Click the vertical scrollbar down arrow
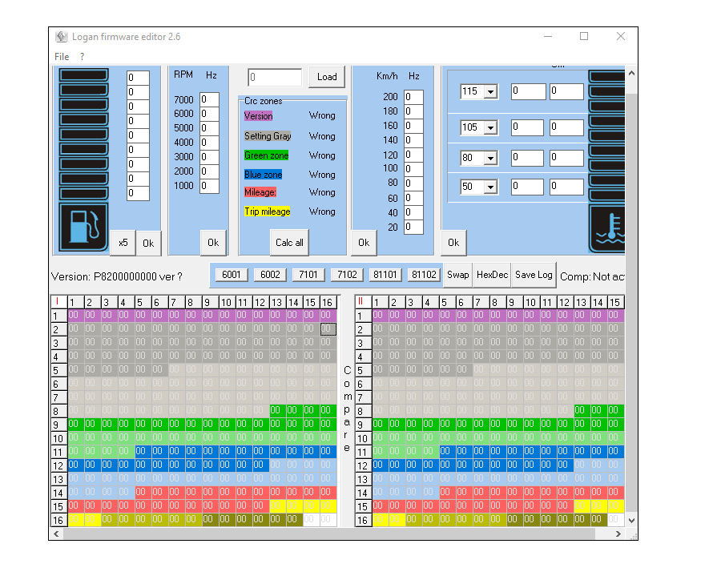This screenshot has width=721, height=588. pyautogui.click(x=631, y=521)
